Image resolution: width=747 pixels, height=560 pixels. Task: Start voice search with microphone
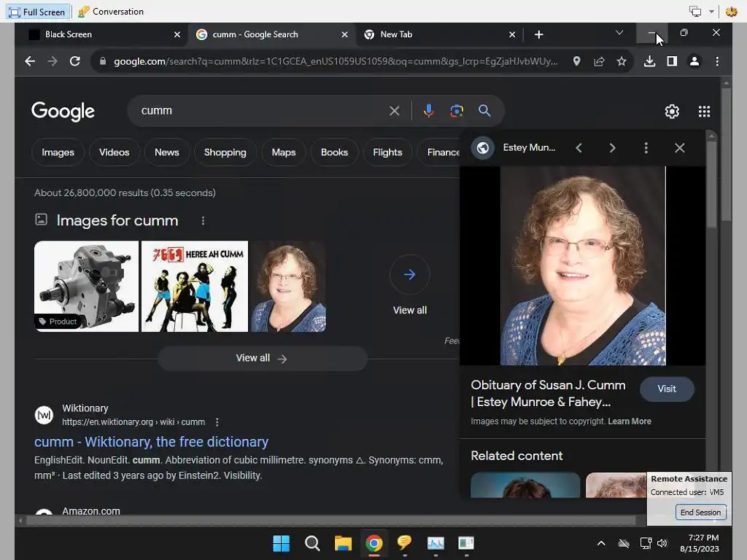click(428, 111)
